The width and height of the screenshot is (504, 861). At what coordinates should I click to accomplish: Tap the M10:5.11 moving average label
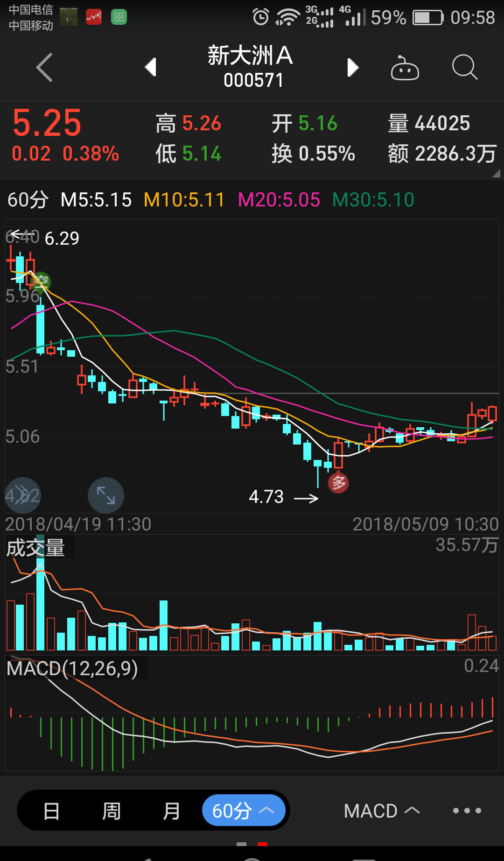click(184, 200)
